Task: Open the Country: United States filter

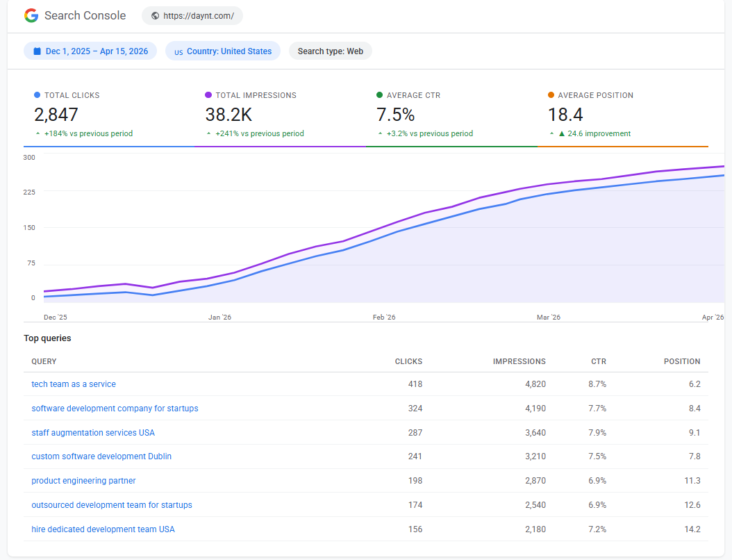Action: pos(223,51)
